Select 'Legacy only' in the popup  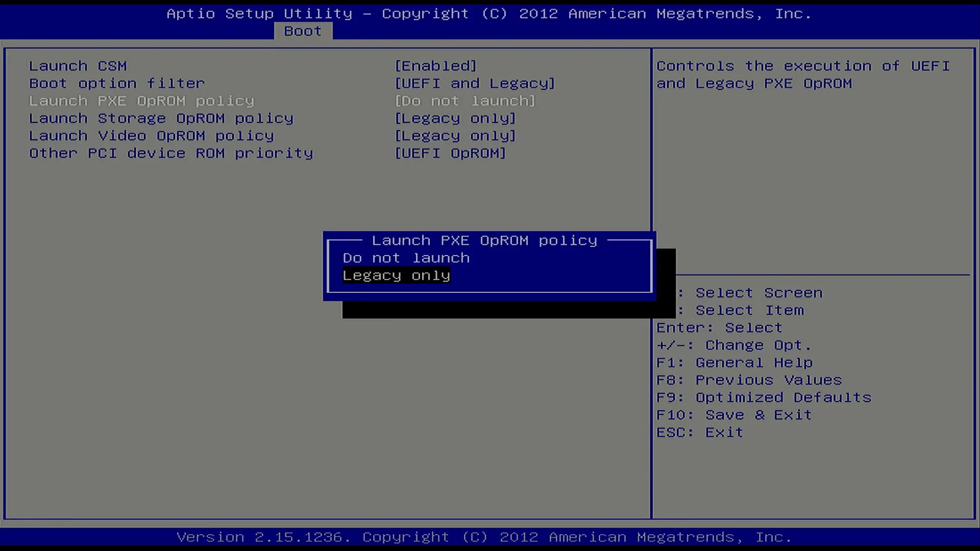396,275
